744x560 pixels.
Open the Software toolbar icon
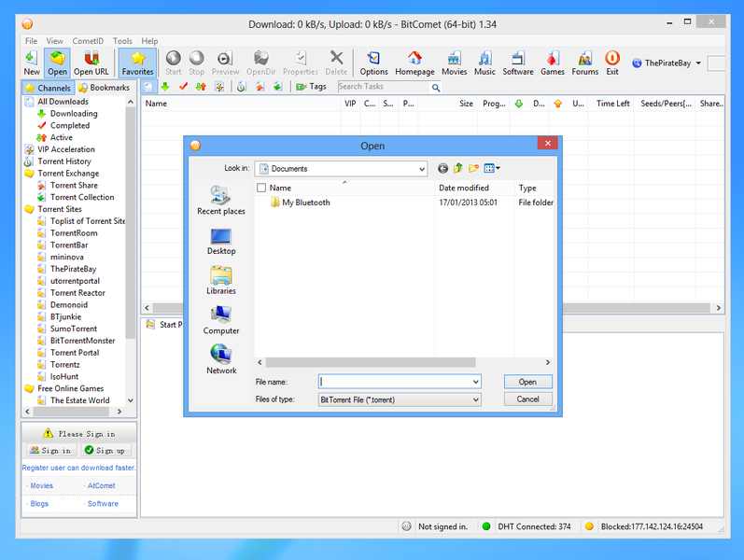(518, 63)
